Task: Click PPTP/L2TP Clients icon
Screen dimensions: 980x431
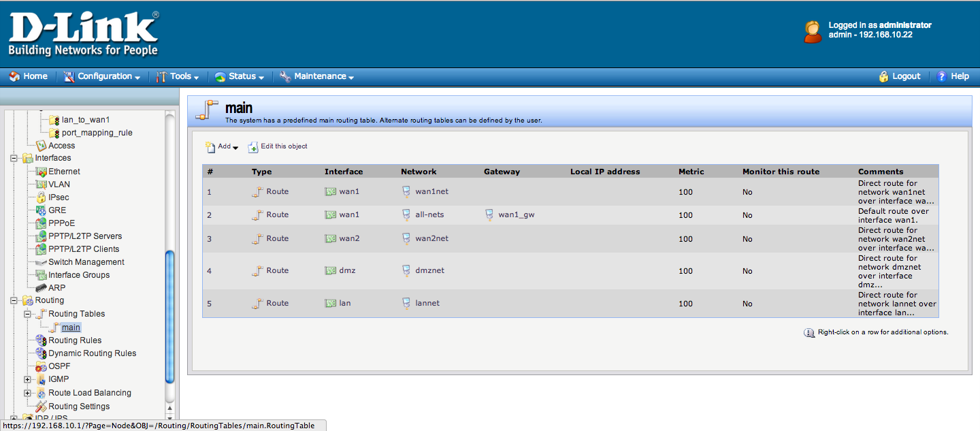Action: coord(41,249)
